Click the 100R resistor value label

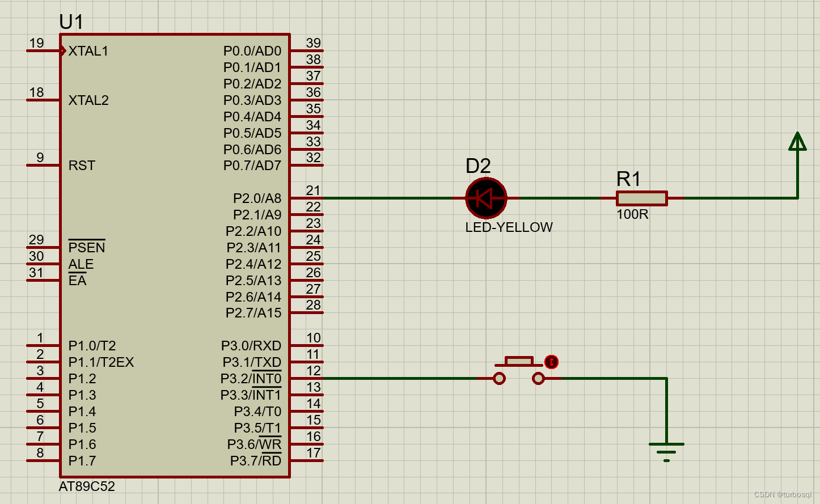coord(632,214)
